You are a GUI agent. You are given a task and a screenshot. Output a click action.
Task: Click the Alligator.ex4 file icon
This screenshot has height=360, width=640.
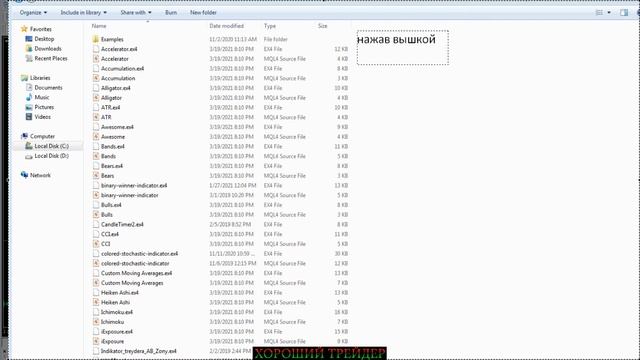click(x=96, y=88)
